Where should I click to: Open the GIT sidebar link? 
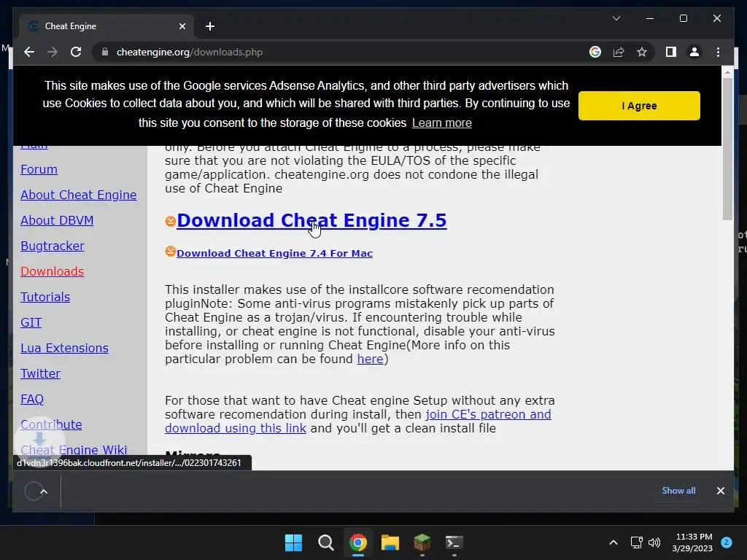31,323
